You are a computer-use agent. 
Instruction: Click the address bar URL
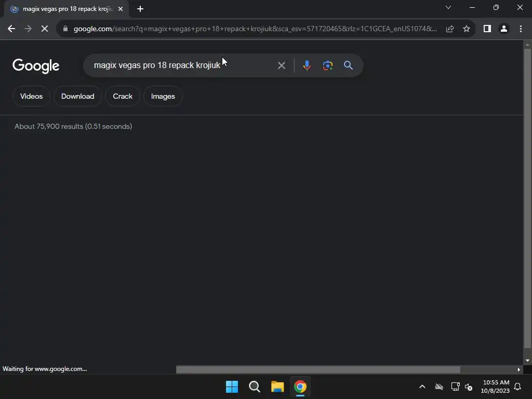(255, 29)
